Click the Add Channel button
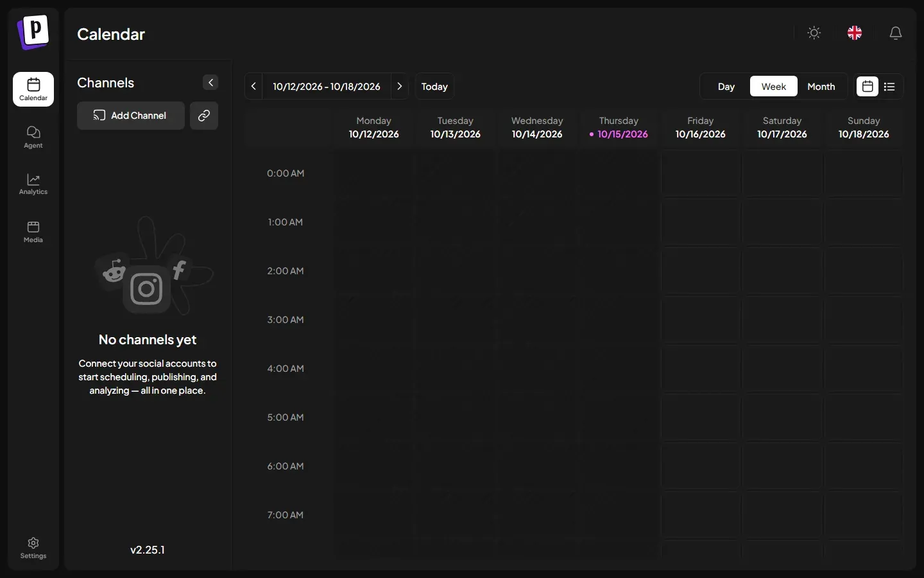Image resolution: width=924 pixels, height=578 pixels. 131,116
